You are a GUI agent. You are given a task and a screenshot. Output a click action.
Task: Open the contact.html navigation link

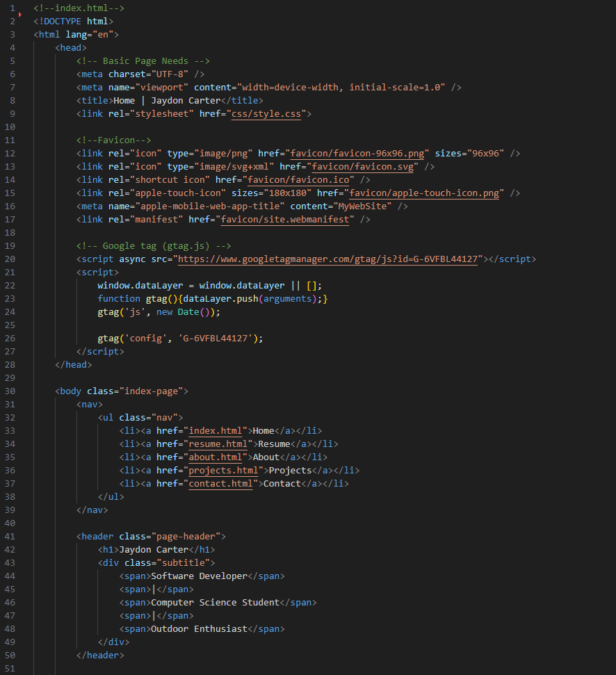(220, 483)
